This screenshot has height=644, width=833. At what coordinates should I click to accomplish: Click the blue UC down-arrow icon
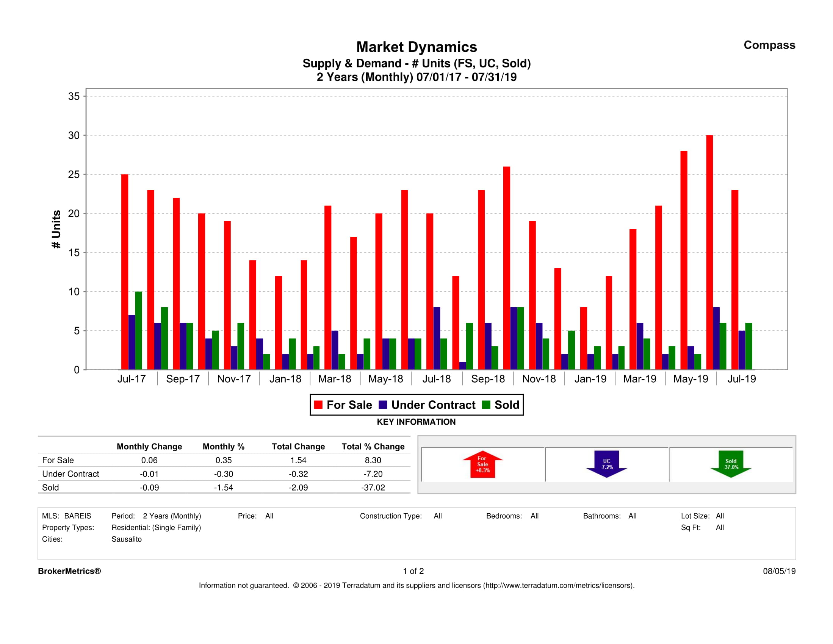point(606,464)
